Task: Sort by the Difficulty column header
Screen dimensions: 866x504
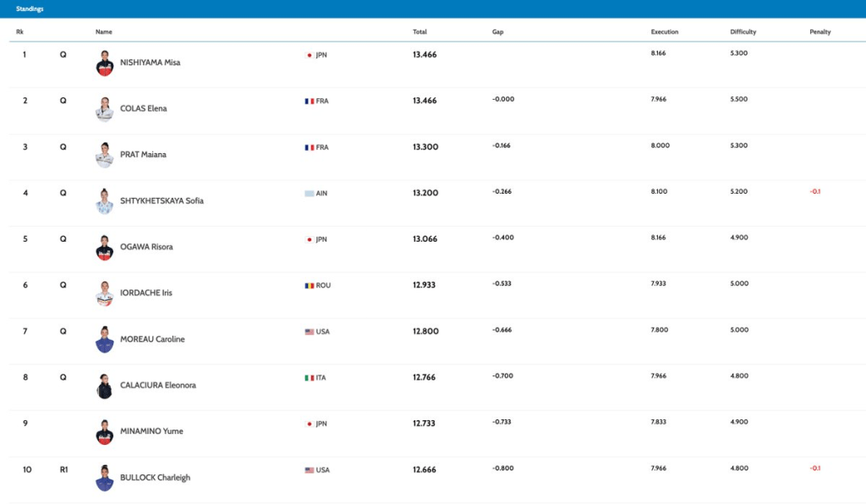Action: tap(743, 32)
